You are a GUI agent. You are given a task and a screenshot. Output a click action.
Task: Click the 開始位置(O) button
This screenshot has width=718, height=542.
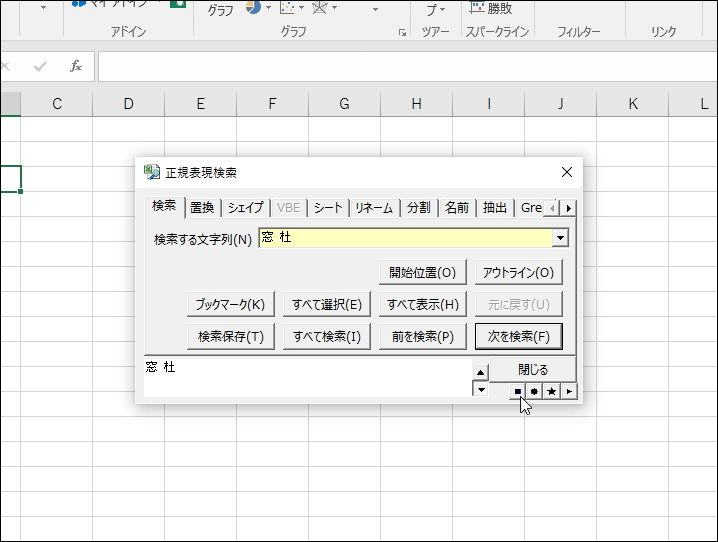coord(423,272)
